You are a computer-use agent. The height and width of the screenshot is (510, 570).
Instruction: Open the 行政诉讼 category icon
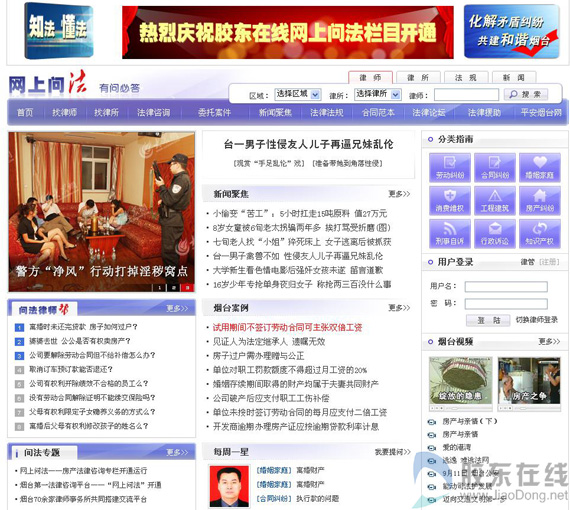point(495,234)
